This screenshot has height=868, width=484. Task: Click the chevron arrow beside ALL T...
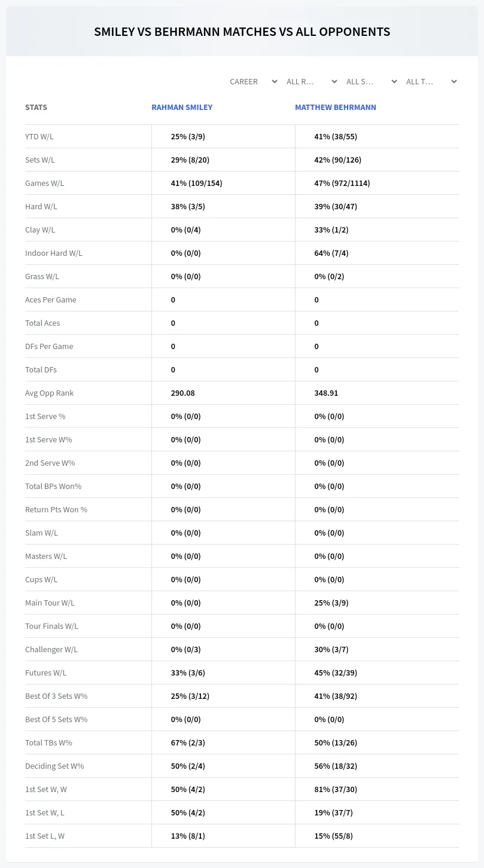click(453, 81)
